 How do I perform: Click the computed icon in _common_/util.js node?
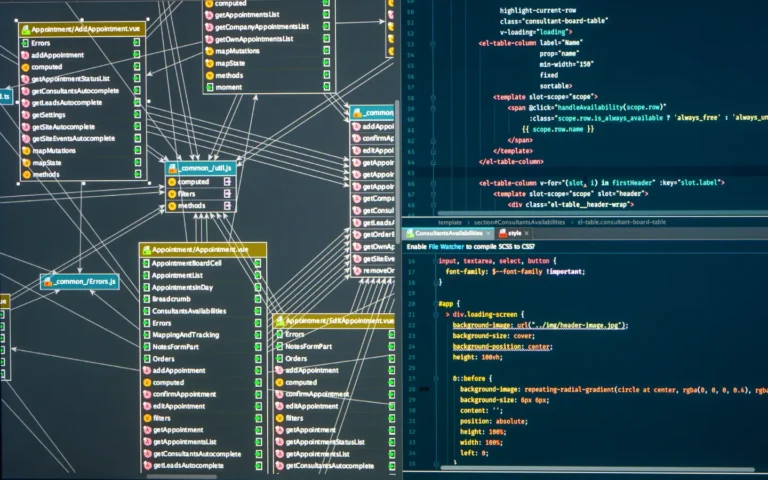172,182
